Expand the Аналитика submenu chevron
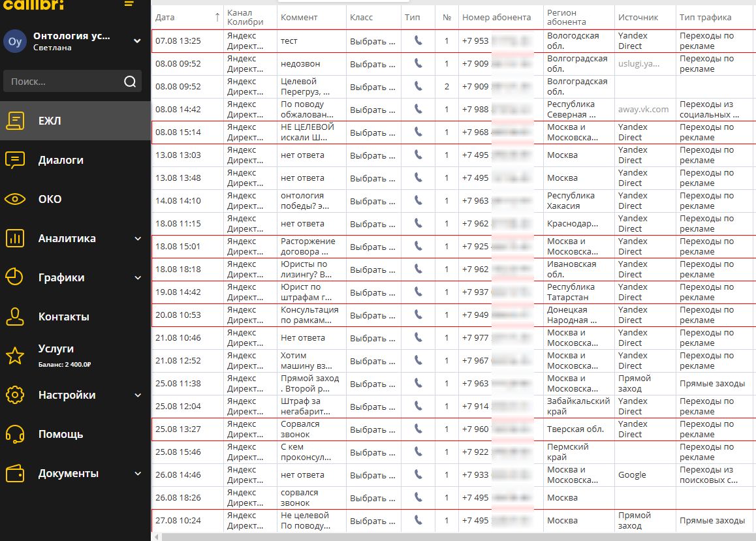Screen dimensions: 756x541 (138, 239)
